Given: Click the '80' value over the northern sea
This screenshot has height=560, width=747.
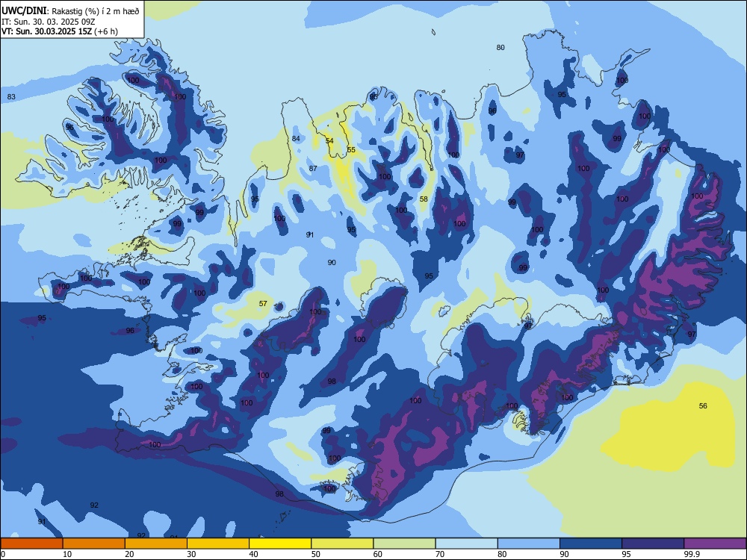Looking at the screenshot, I should pyautogui.click(x=500, y=47).
